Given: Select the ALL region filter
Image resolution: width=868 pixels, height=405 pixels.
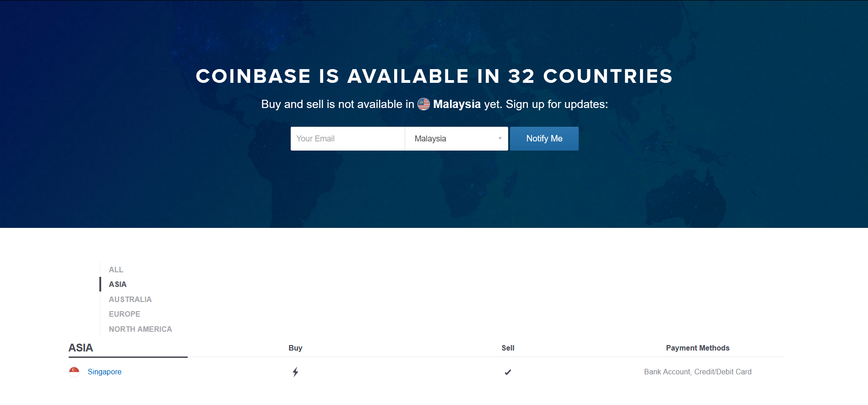Looking at the screenshot, I should (116, 270).
